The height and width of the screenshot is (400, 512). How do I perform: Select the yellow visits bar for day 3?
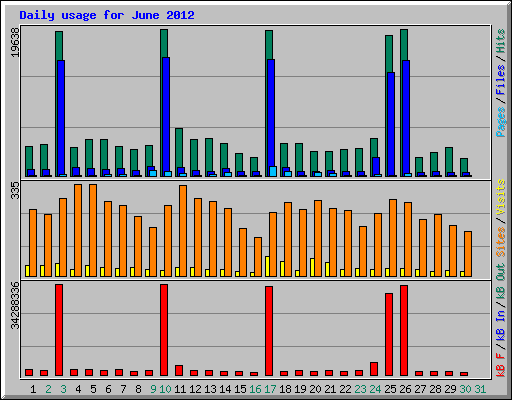(57, 270)
